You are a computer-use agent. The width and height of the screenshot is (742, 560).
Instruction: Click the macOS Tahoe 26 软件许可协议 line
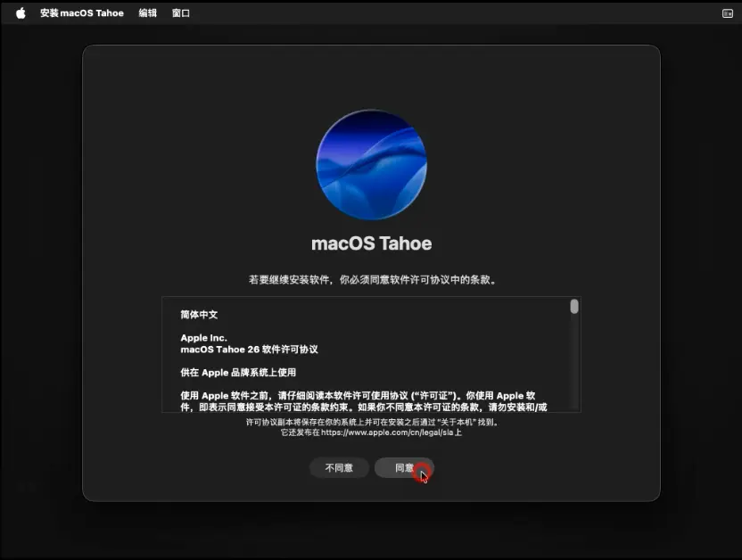(249, 350)
